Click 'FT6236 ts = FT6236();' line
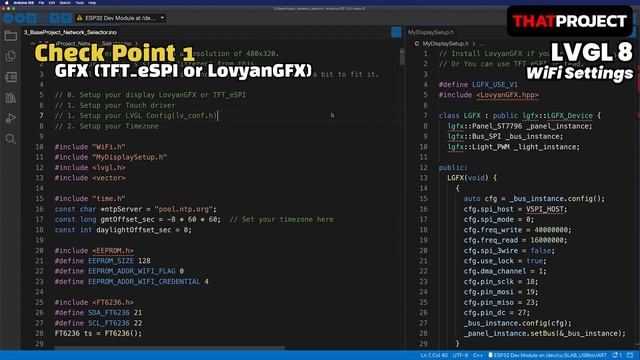Image resolution: width=640 pixels, height=360 pixels. pyautogui.click(x=98, y=333)
